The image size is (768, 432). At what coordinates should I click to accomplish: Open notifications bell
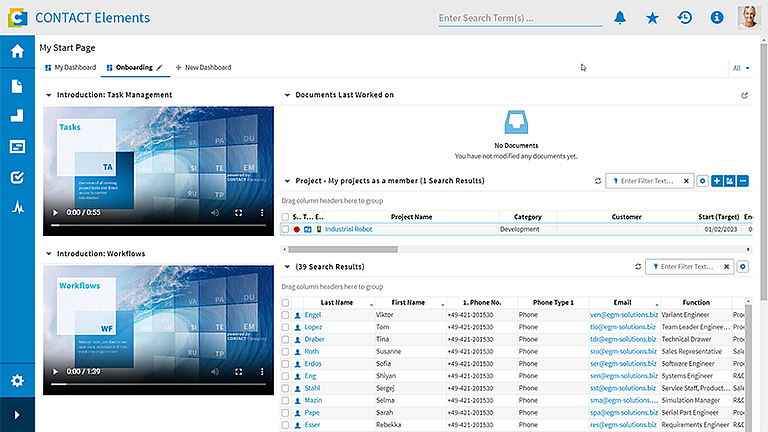[620, 18]
